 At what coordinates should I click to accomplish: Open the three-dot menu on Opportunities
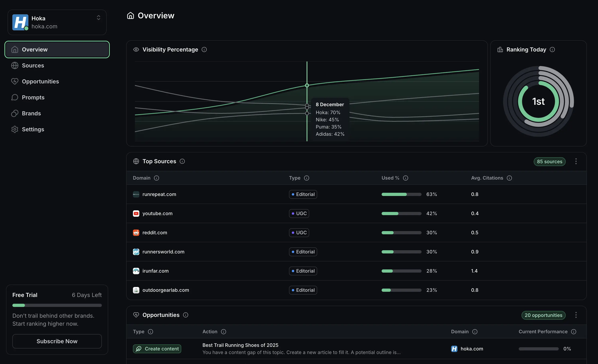pyautogui.click(x=576, y=315)
